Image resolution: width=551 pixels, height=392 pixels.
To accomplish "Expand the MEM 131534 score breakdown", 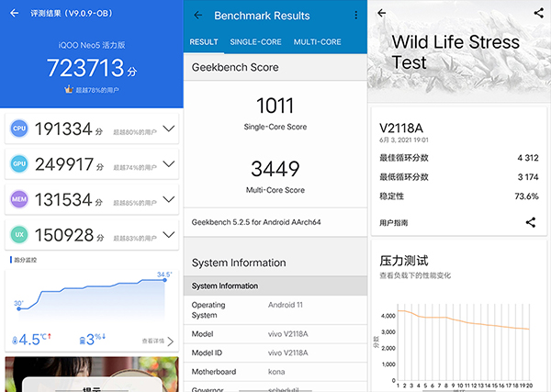I will (167, 200).
